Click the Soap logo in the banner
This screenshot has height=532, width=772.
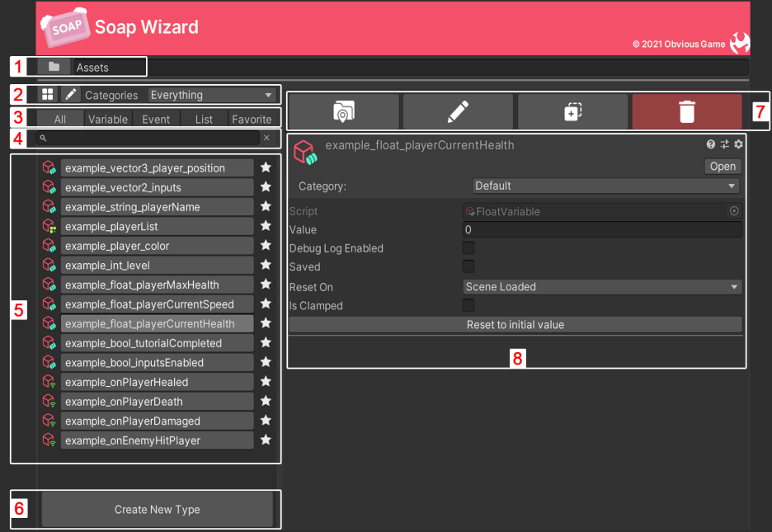click(x=65, y=27)
